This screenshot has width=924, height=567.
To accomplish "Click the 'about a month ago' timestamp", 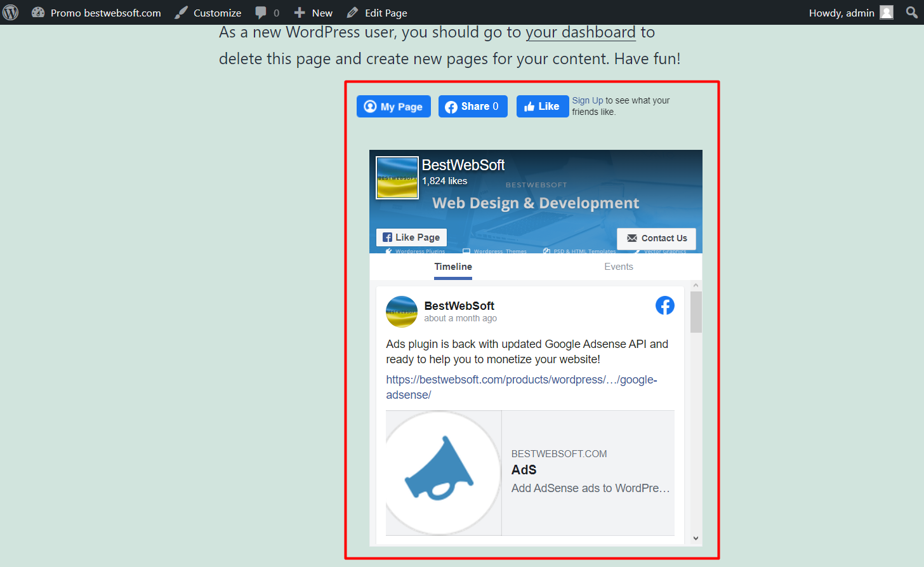I will (x=461, y=318).
